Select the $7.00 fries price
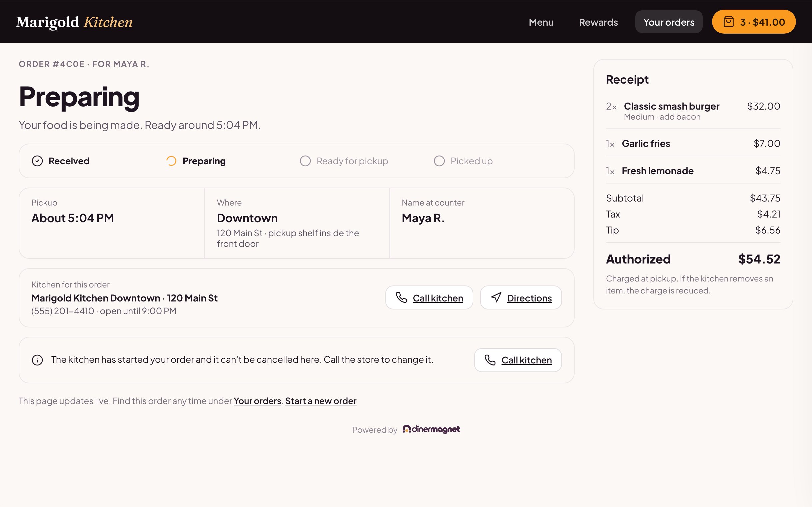The image size is (812, 507). [767, 144]
